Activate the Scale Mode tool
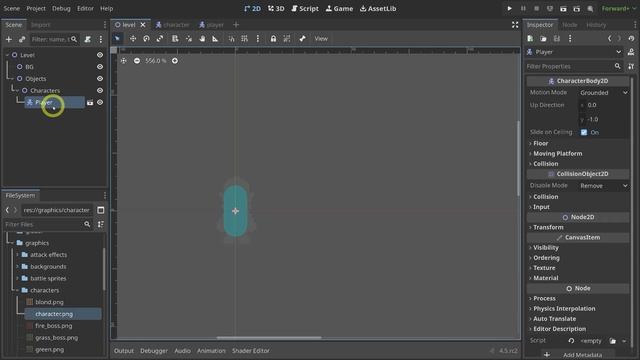Screen dimensions: 640x360 pyautogui.click(x=160, y=39)
